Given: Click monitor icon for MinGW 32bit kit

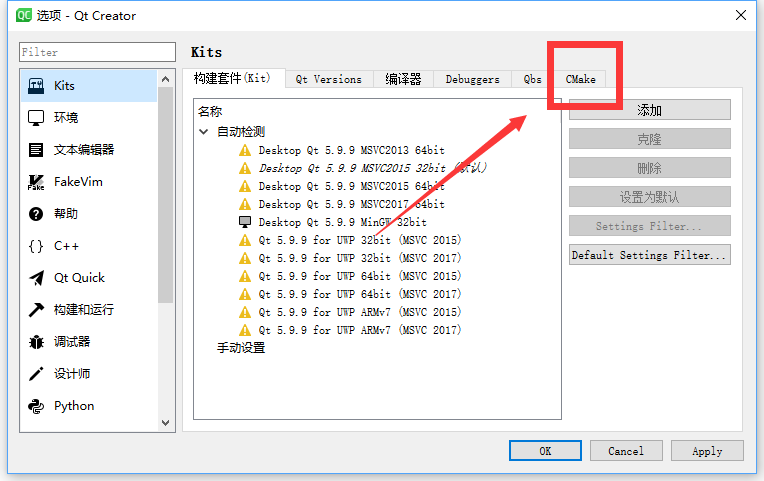Looking at the screenshot, I should 245,222.
